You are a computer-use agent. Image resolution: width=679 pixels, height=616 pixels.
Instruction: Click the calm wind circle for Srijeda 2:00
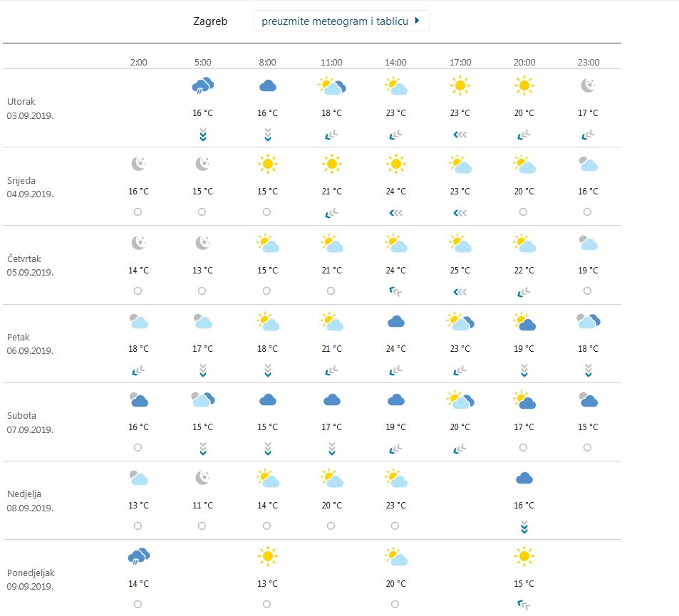tap(138, 212)
